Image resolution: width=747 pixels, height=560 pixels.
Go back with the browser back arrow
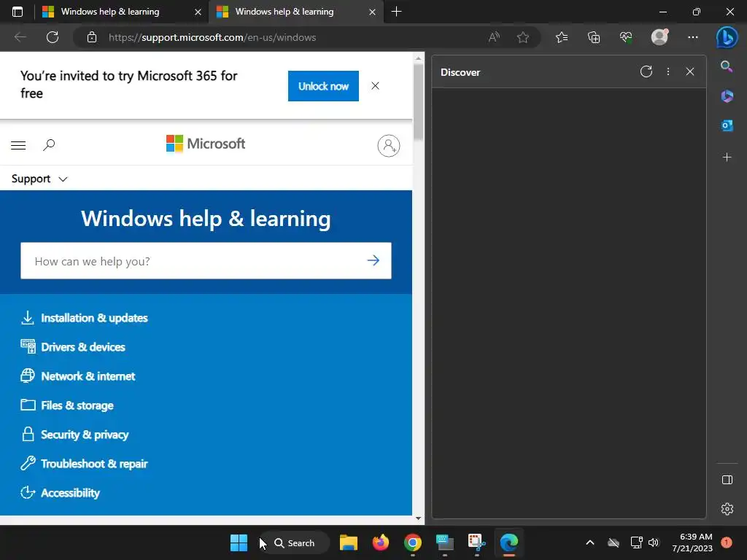tap(20, 37)
